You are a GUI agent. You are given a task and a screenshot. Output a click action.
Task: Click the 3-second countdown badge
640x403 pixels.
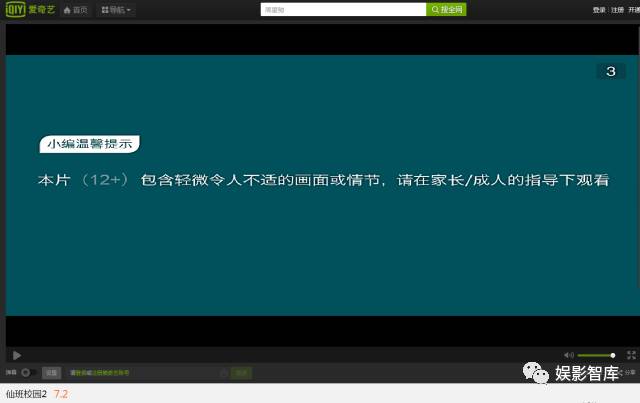point(610,71)
